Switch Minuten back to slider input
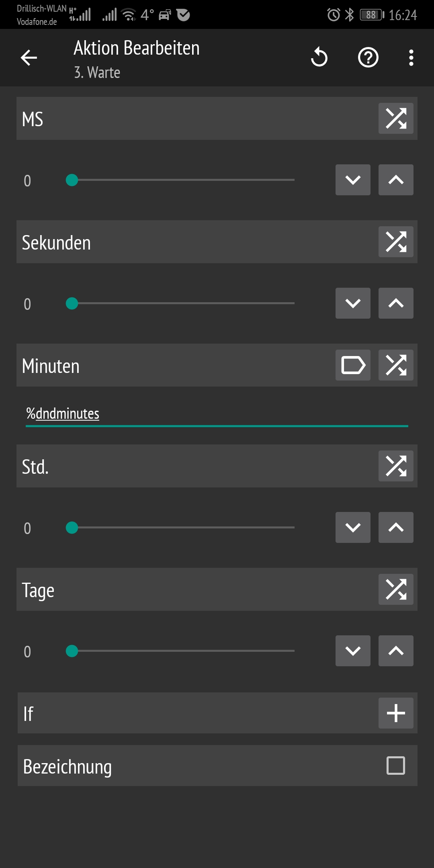Image resolution: width=434 pixels, height=868 pixels. pos(396,365)
